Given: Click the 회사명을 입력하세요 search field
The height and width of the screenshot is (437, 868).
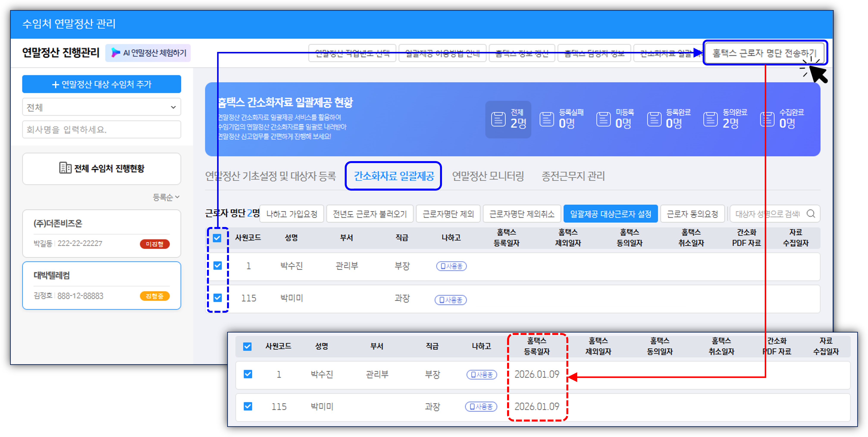Looking at the screenshot, I should 101,130.
